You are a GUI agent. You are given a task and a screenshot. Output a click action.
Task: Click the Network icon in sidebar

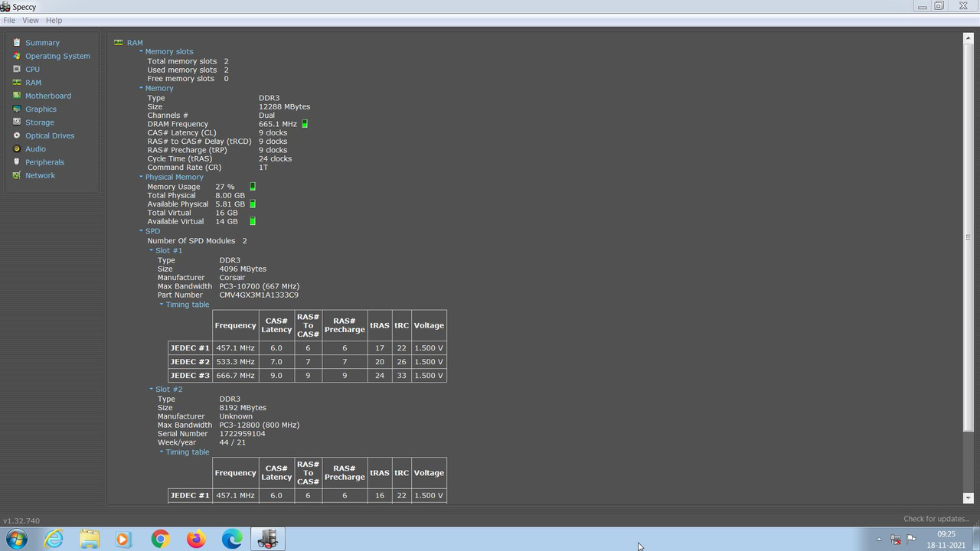[x=17, y=175]
